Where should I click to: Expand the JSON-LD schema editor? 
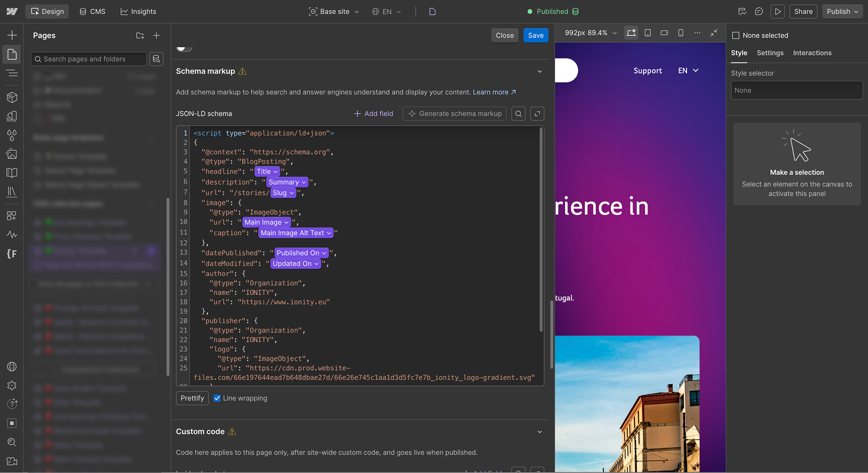pyautogui.click(x=537, y=114)
